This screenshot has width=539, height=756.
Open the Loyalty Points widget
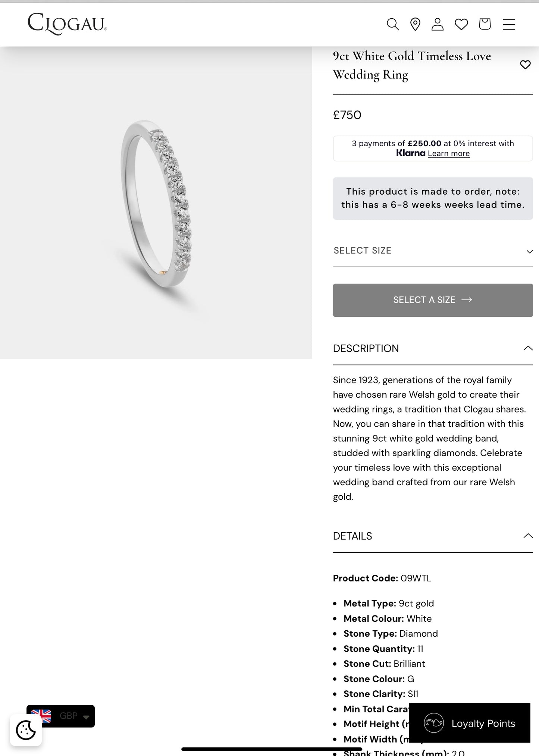pos(470,723)
